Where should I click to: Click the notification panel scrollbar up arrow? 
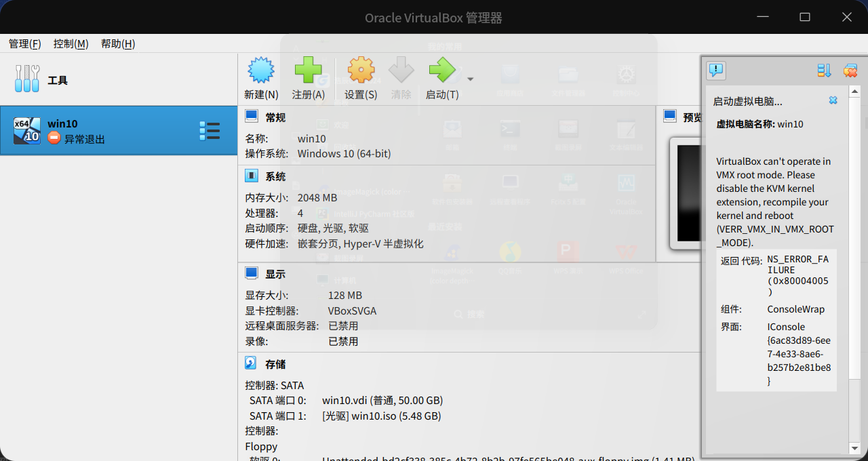coord(854,91)
